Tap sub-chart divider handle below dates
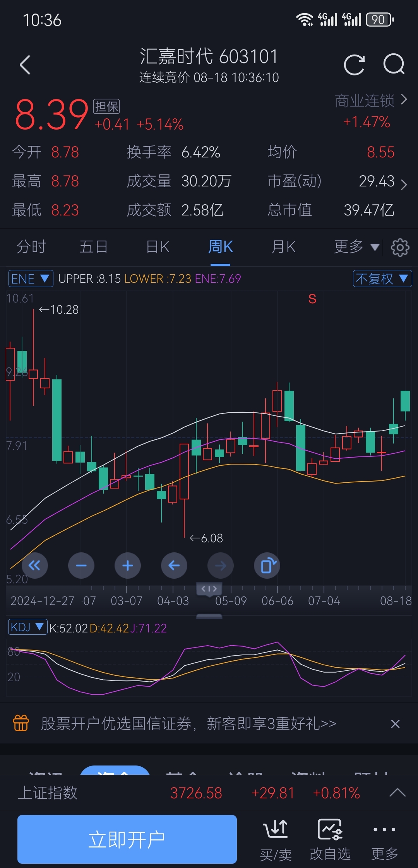Screen dimensions: 418x868 209,616
